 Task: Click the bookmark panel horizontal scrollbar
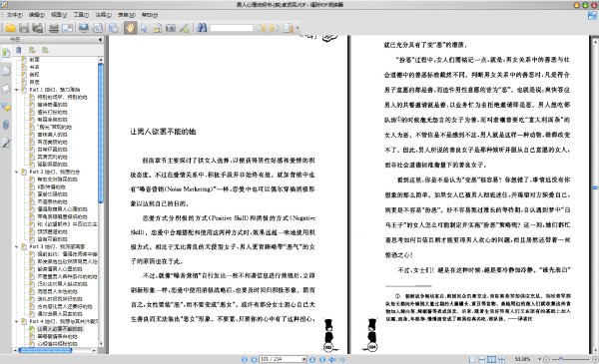pyautogui.click(x=45, y=350)
